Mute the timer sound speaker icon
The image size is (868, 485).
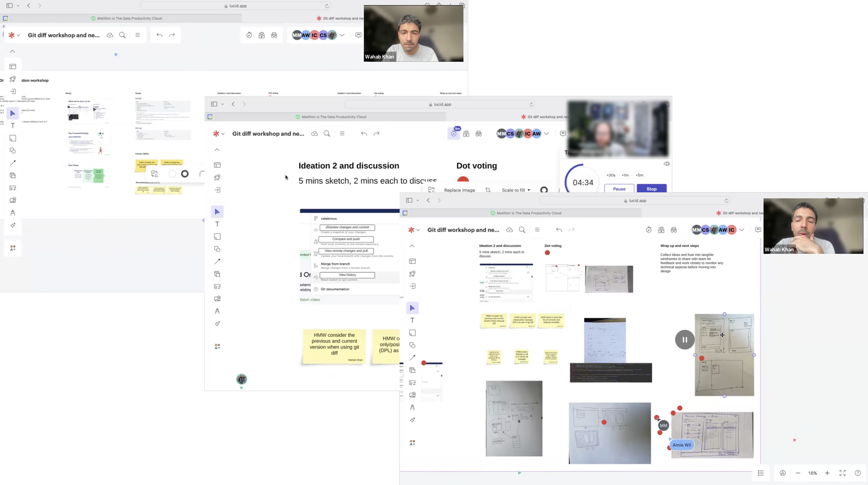click(666, 164)
